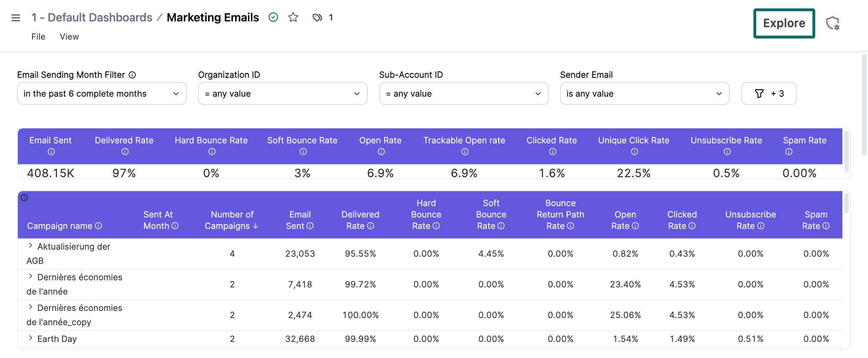Click the info icon on the campaign table corner
This screenshot has width=868, height=358.
(x=25, y=198)
